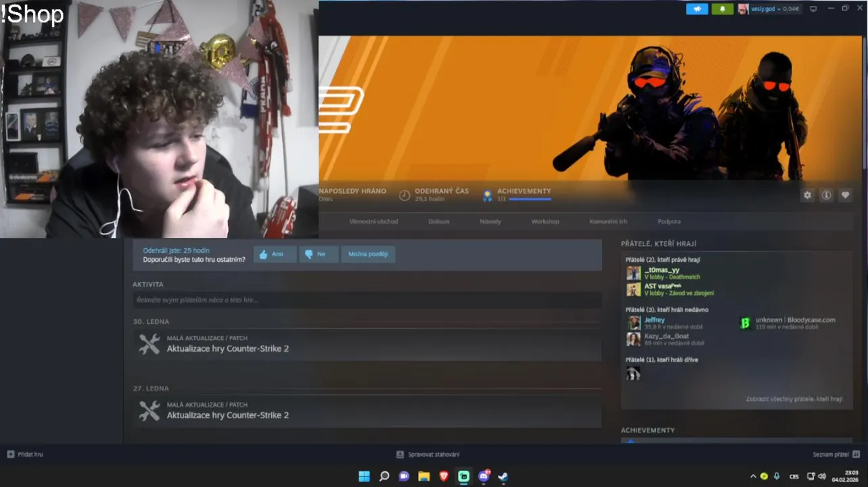Click the microphone tray icon

click(x=777, y=476)
